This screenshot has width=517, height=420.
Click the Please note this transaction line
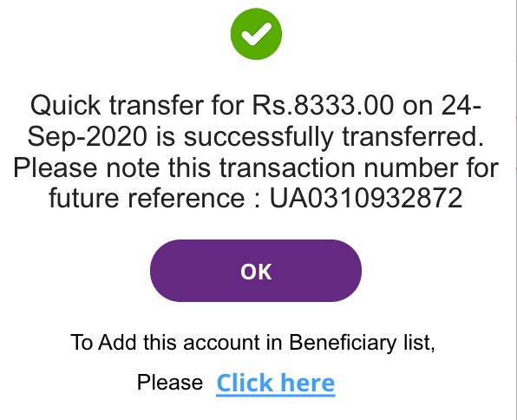tap(256, 167)
